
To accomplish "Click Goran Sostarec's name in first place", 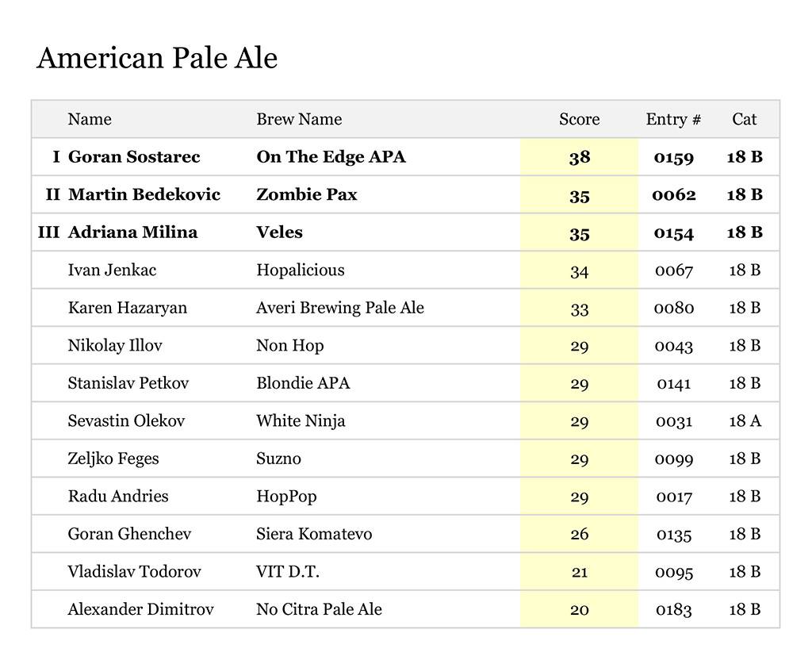I will click(134, 157).
